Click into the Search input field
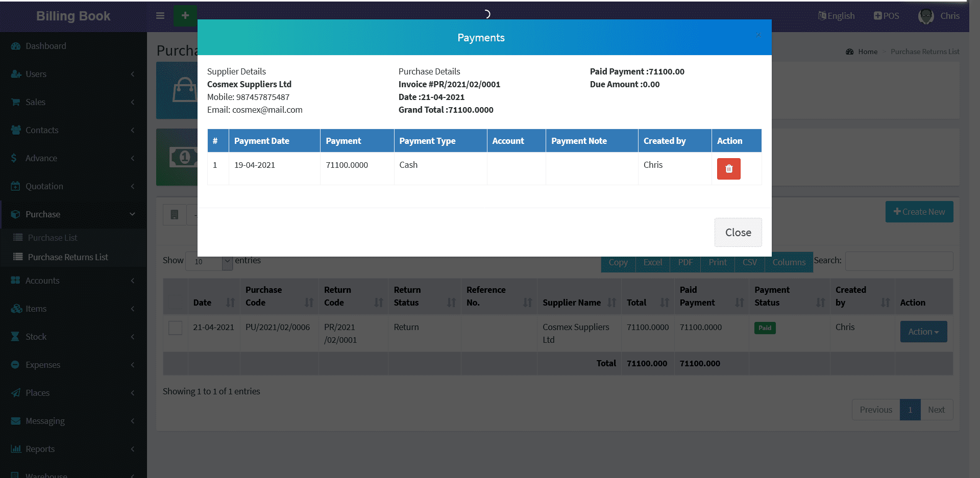 [898, 261]
